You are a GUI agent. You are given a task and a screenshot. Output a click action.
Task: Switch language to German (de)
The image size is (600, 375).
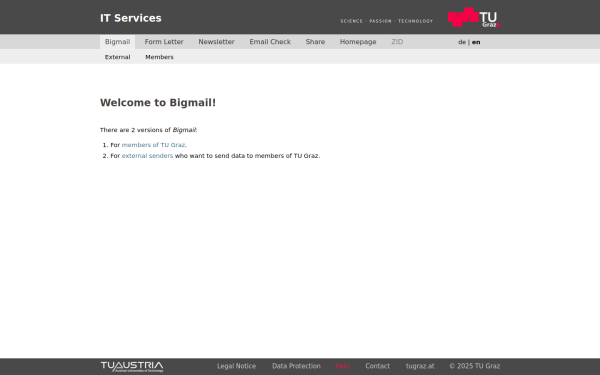(462, 42)
